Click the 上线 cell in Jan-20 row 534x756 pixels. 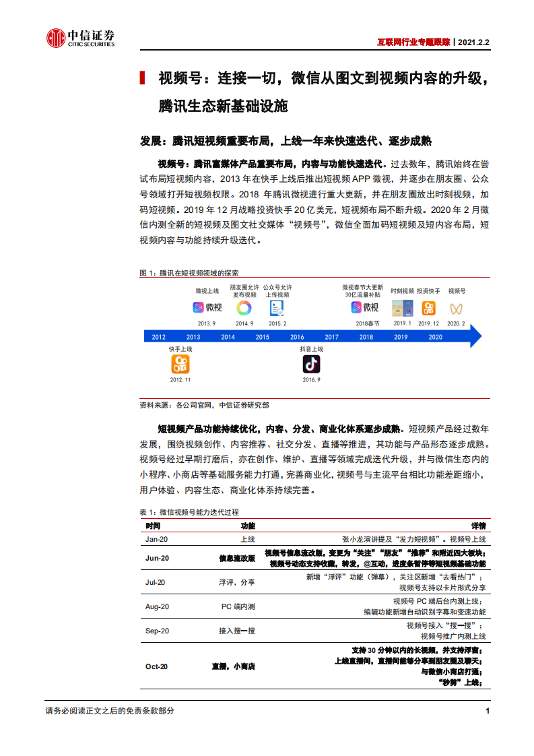pyautogui.click(x=248, y=539)
